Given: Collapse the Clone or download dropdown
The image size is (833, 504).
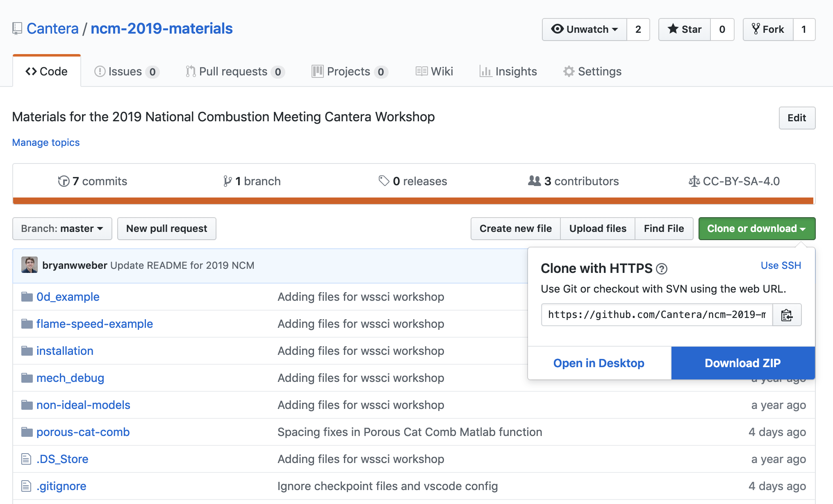Looking at the screenshot, I should point(756,229).
